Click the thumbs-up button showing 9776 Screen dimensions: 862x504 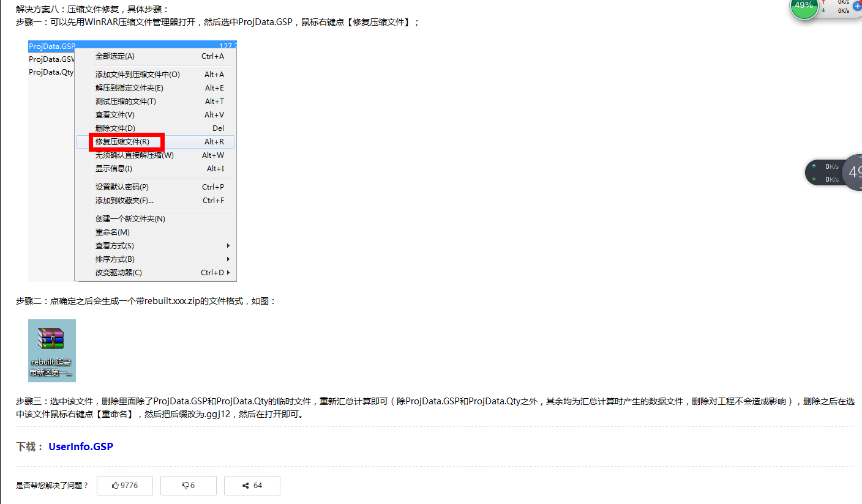[125, 486]
